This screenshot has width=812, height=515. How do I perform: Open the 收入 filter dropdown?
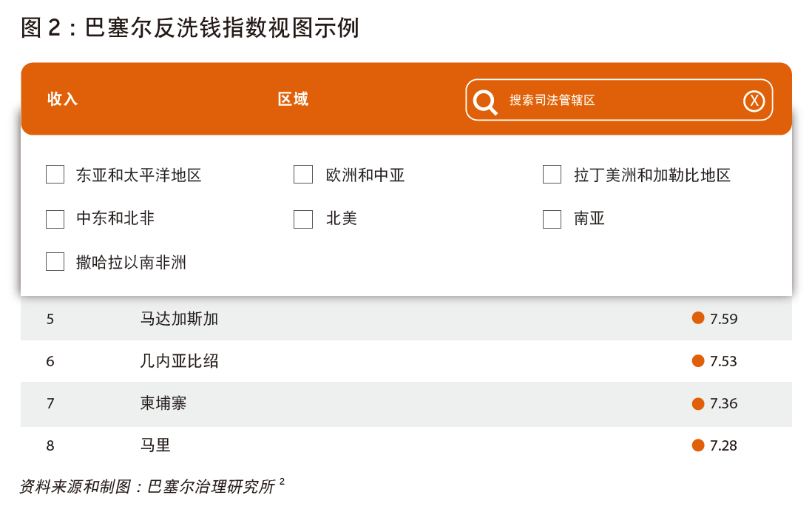point(63,99)
